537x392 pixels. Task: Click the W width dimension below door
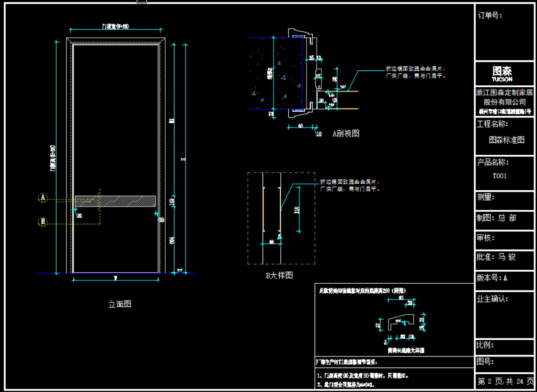pyautogui.click(x=115, y=278)
